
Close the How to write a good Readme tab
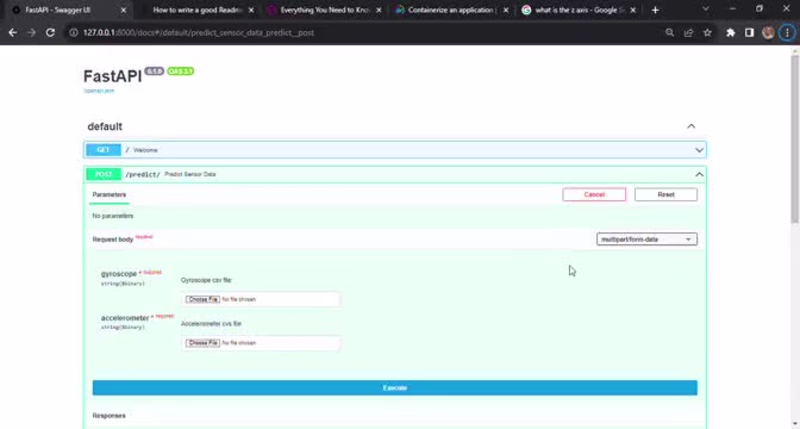251,10
